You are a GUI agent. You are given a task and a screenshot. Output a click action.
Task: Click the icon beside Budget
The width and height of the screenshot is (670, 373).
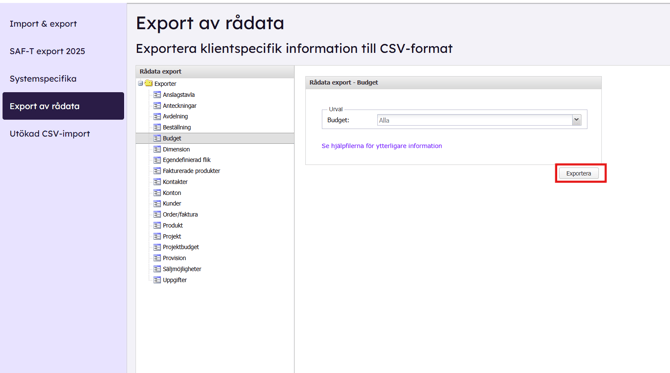(157, 138)
